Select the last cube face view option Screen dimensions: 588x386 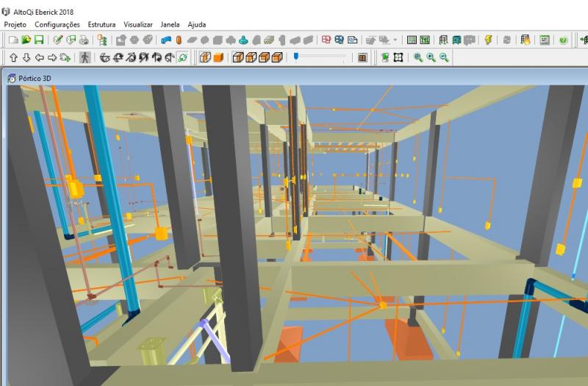click(277, 58)
